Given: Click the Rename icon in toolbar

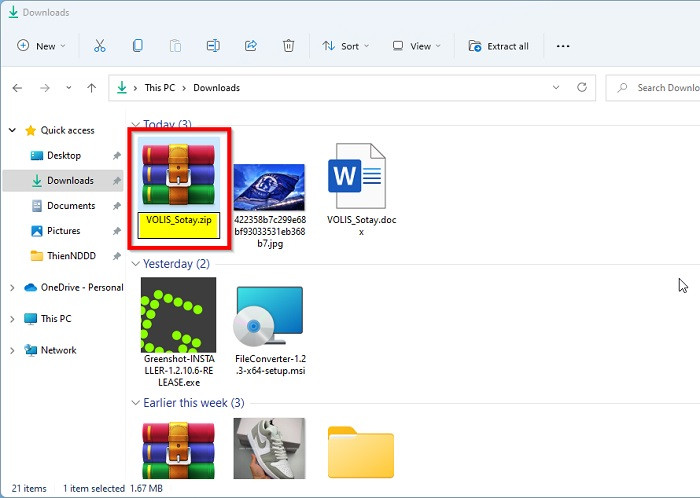Looking at the screenshot, I should 213,46.
